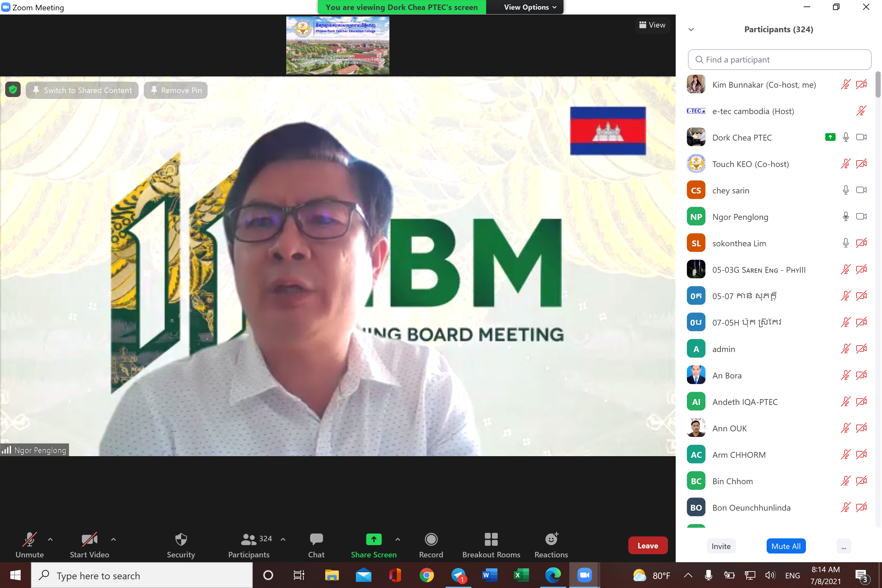The image size is (882, 588).
Task: Open the View layout menu
Action: 652,25
